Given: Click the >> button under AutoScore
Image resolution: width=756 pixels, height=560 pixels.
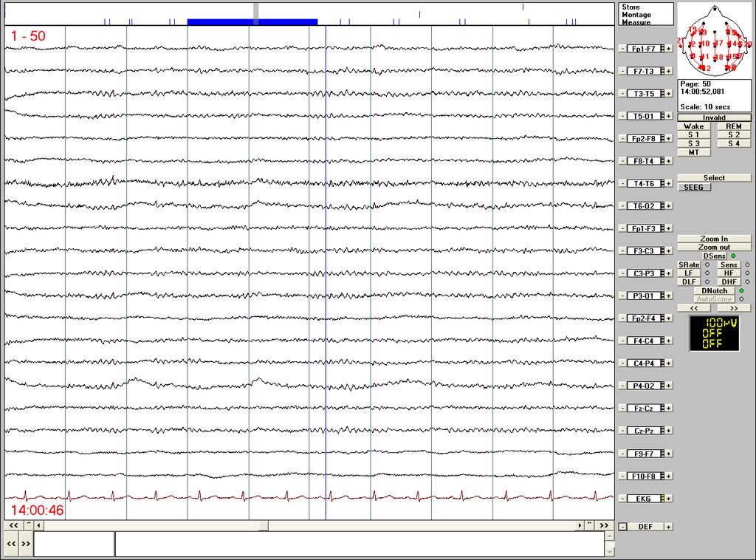Looking at the screenshot, I should (x=734, y=308).
